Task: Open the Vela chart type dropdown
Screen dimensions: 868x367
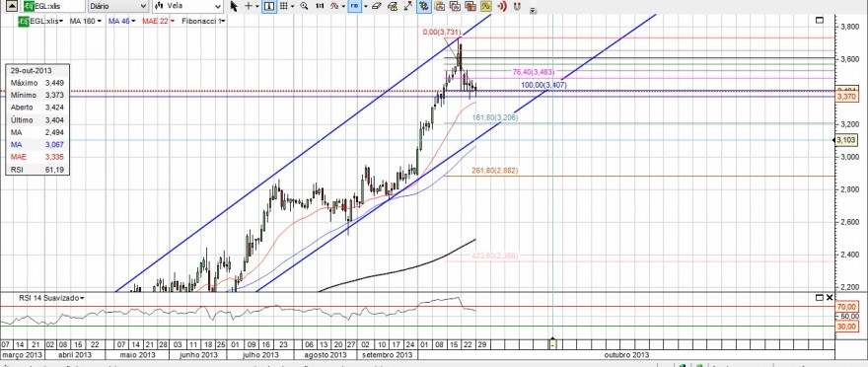Action: (x=187, y=6)
